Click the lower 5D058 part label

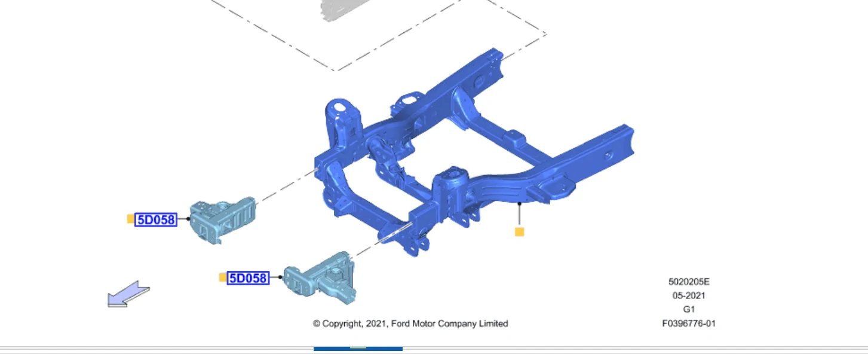248,277
